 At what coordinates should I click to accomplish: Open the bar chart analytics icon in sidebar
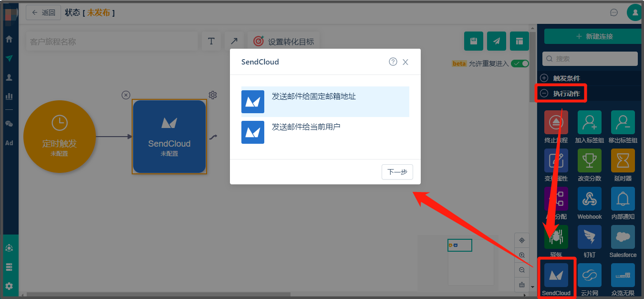point(9,96)
